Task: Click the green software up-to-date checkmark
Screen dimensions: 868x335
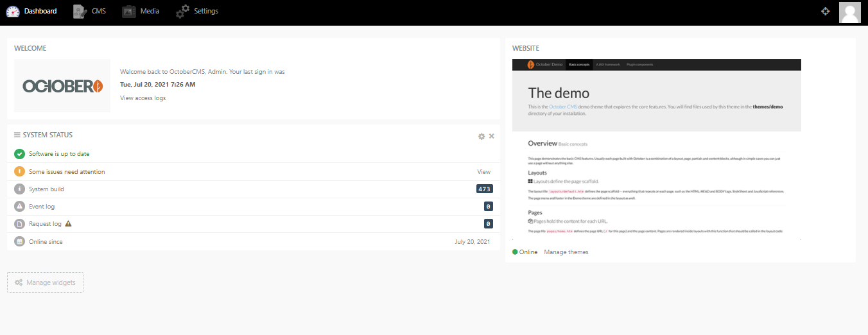Action: 19,154
